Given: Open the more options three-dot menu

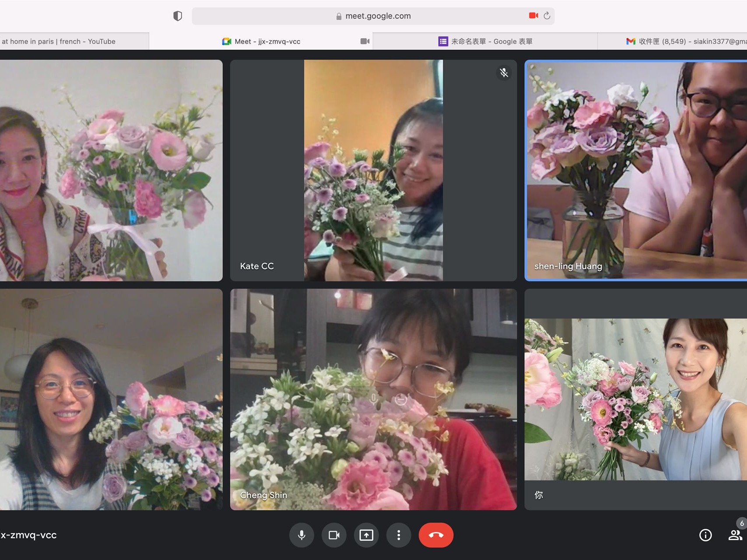Looking at the screenshot, I should (x=399, y=535).
